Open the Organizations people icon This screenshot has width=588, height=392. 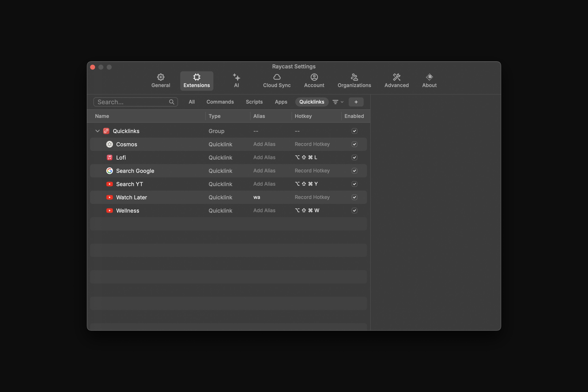click(354, 77)
